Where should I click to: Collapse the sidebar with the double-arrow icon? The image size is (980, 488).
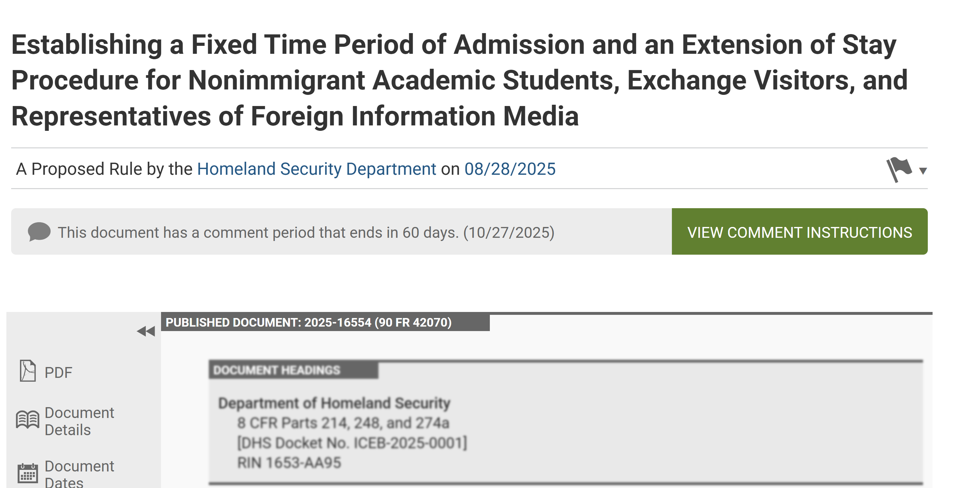coord(146,331)
